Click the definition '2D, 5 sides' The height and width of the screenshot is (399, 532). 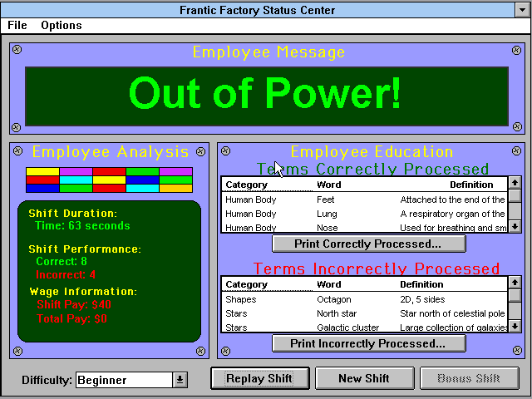click(422, 299)
